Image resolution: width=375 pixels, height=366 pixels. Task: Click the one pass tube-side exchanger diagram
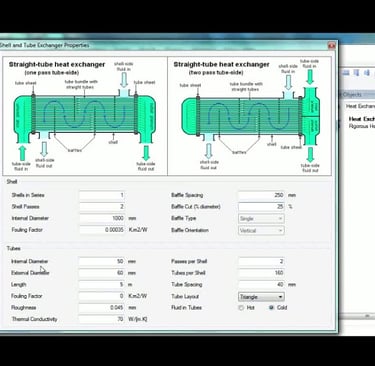[x=85, y=116]
